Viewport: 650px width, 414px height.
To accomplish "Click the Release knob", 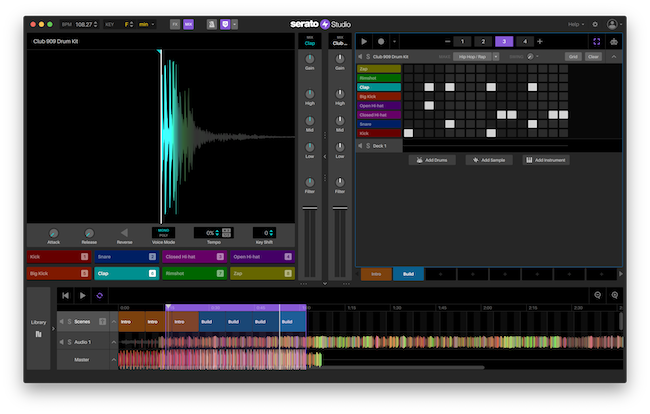I will 89,233.
